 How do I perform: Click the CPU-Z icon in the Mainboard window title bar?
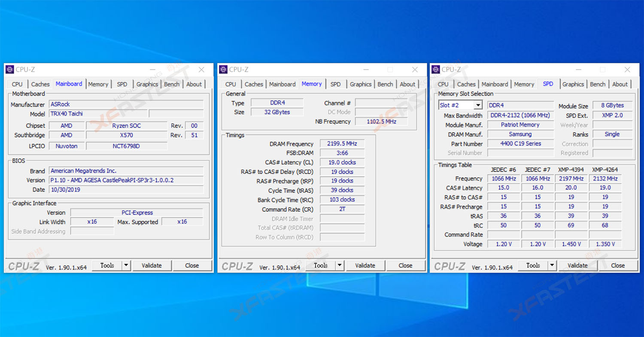[x=10, y=70]
